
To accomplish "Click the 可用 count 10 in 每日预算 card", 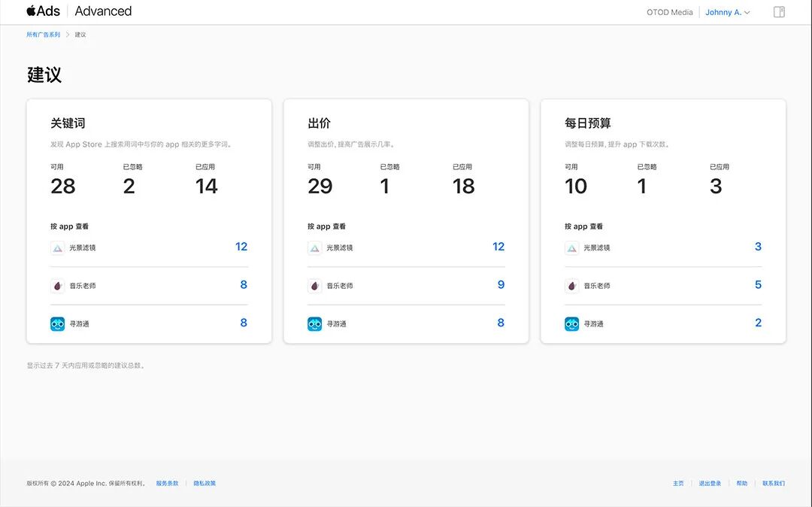I will (x=576, y=186).
